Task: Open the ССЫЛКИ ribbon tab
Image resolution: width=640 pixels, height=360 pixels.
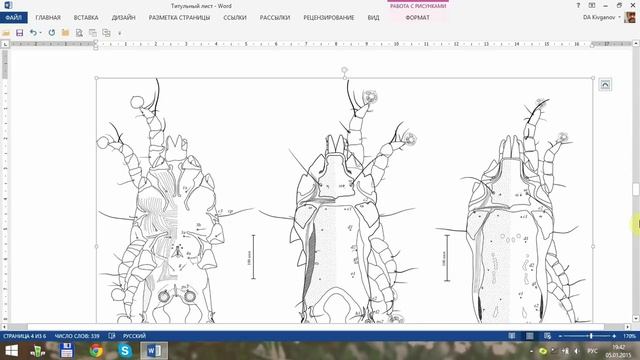Action: click(x=235, y=18)
